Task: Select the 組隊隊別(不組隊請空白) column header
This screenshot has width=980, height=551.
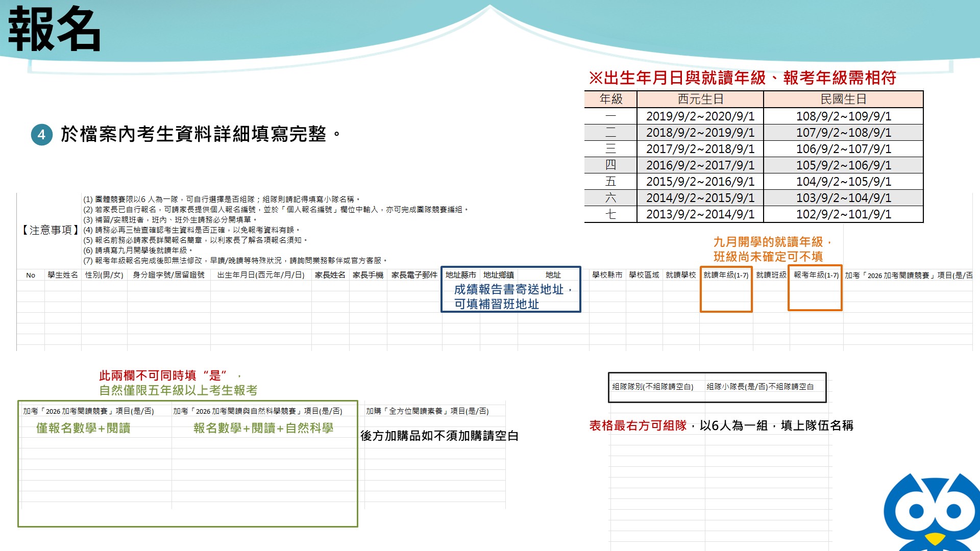Action: (653, 387)
